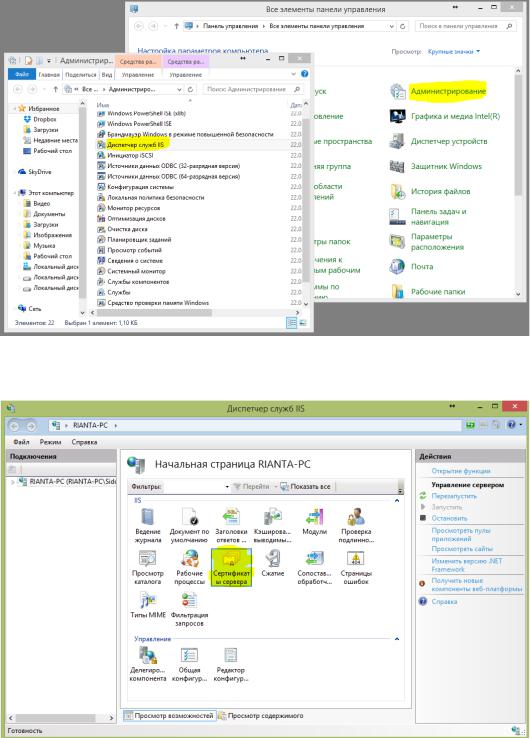Open the Control Panel address bar dropdown arrow
This screenshot has width=530, height=738.
click(x=392, y=26)
